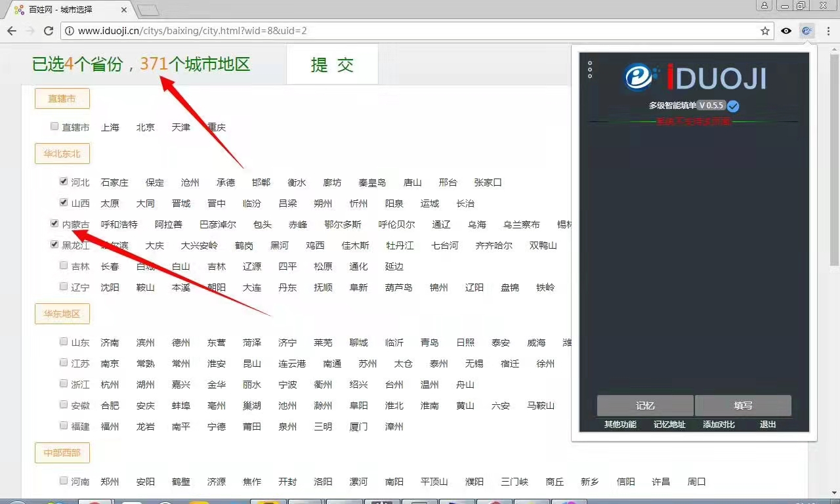Select 大同 in the 山西 row
The width and height of the screenshot is (840, 504).
[x=146, y=203]
